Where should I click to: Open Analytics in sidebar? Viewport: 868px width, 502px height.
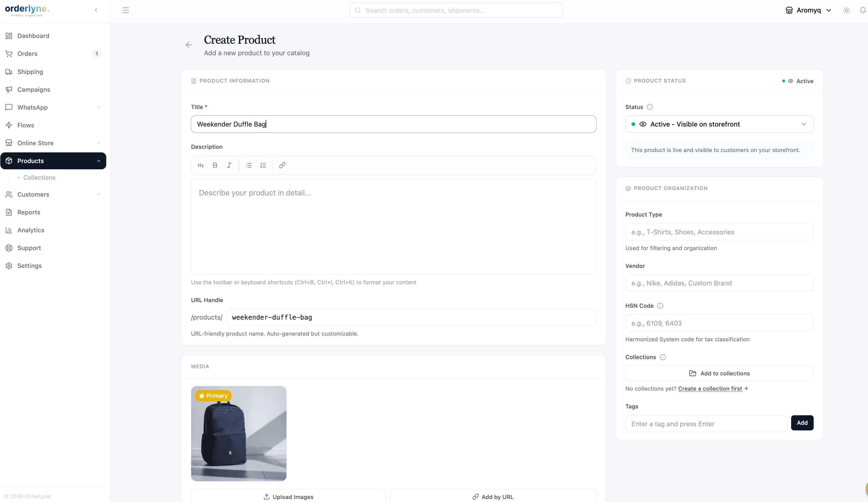(x=53, y=230)
